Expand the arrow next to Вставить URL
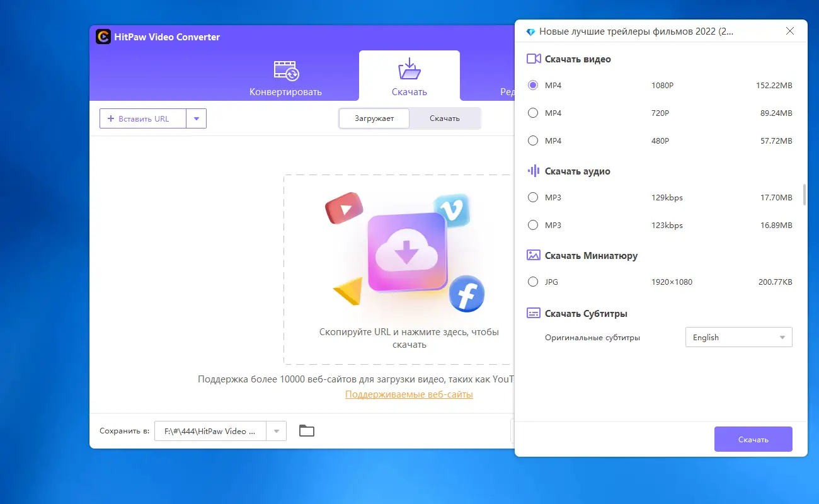819x504 pixels. [x=197, y=118]
